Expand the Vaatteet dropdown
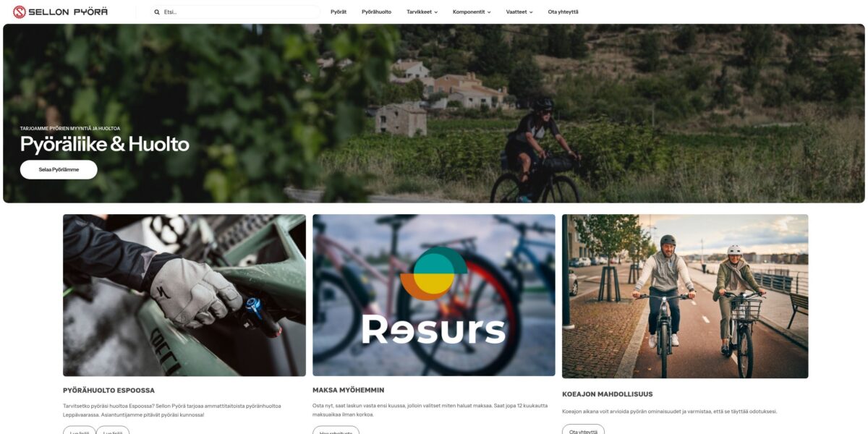 [519, 12]
